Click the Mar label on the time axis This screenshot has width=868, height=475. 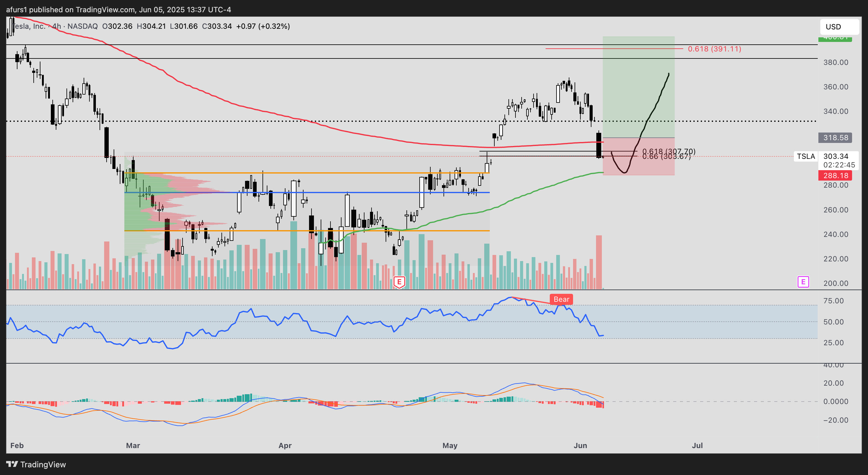click(x=133, y=446)
